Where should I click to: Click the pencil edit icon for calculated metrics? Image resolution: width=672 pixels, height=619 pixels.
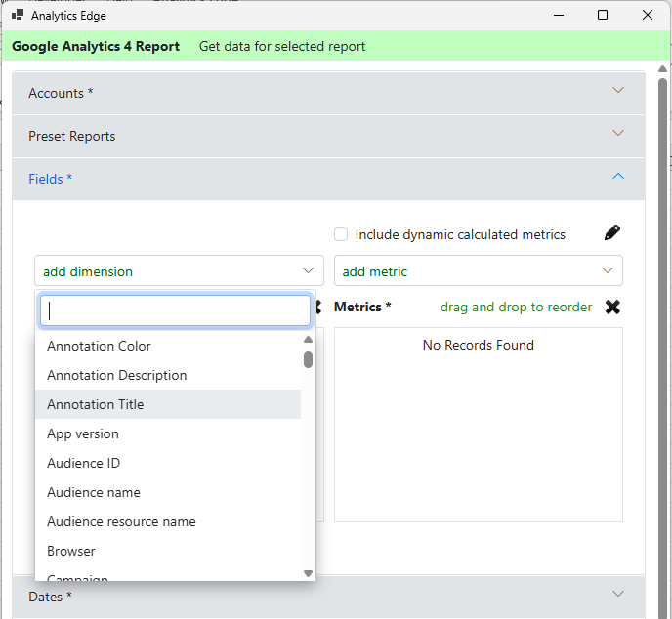click(x=612, y=233)
